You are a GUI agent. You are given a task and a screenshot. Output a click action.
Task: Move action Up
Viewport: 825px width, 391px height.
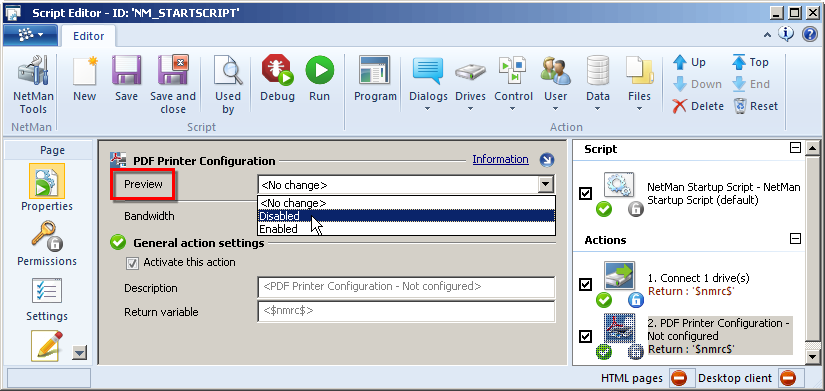(x=689, y=63)
